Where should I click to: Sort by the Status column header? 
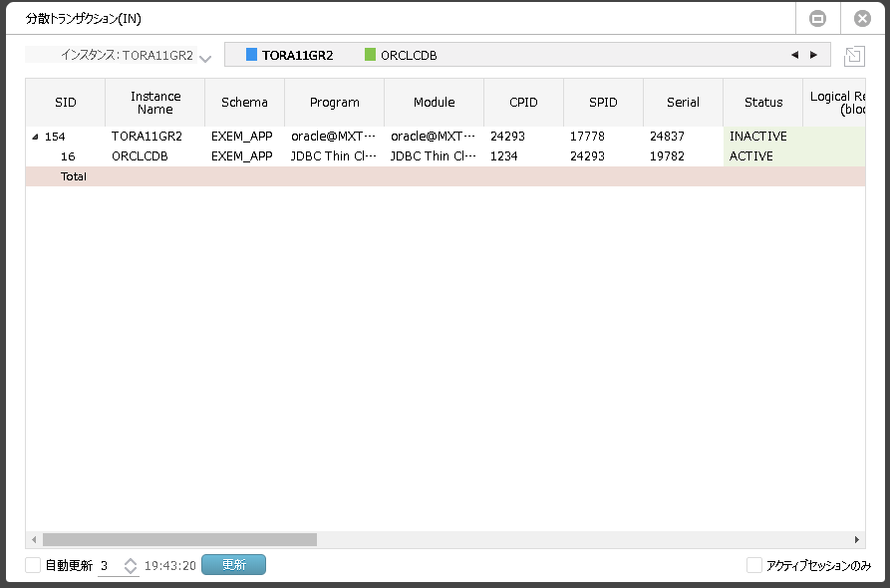(762, 103)
